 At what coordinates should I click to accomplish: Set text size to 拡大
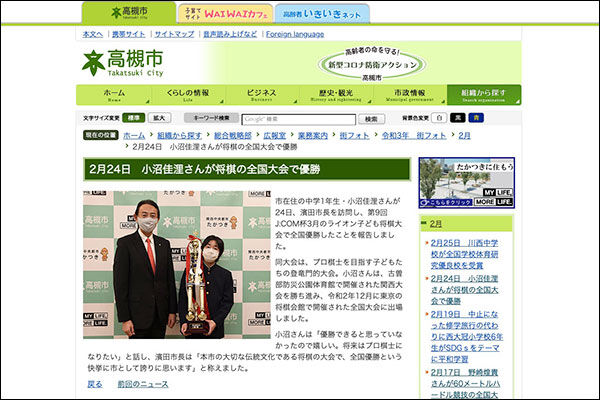(159, 118)
